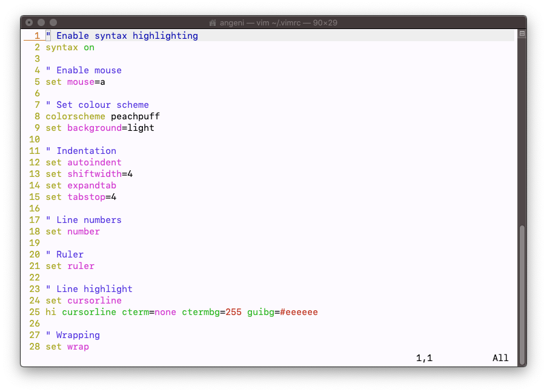Click the 'set expandtab' line
This screenshot has height=392, width=547.
[x=81, y=186]
